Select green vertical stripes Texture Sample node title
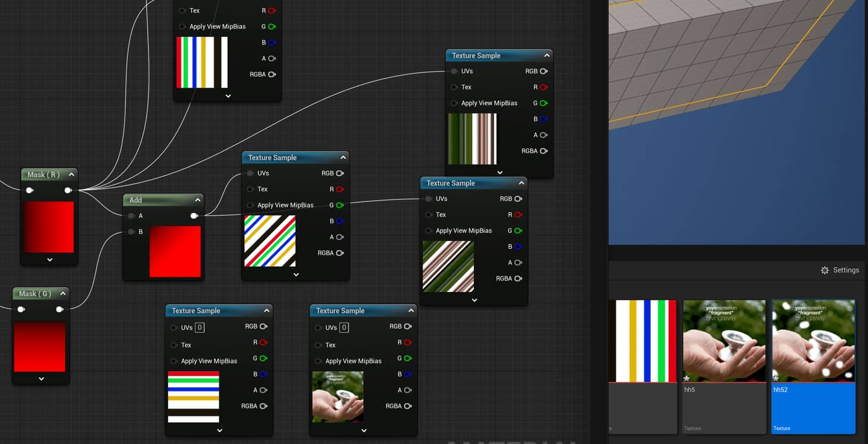Screen dimensions: 868x444 476,55
